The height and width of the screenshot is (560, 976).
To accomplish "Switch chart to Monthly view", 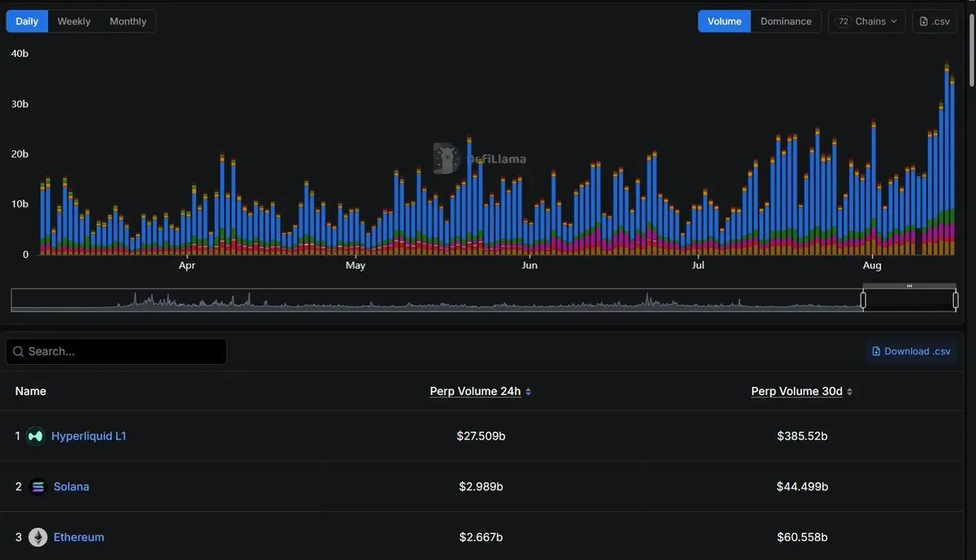I will point(128,21).
